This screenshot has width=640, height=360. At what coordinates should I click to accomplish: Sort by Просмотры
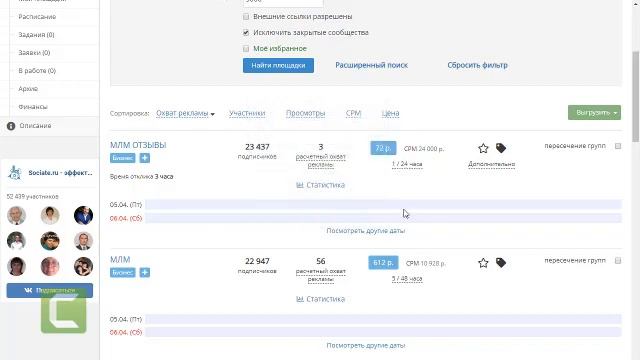(305, 113)
